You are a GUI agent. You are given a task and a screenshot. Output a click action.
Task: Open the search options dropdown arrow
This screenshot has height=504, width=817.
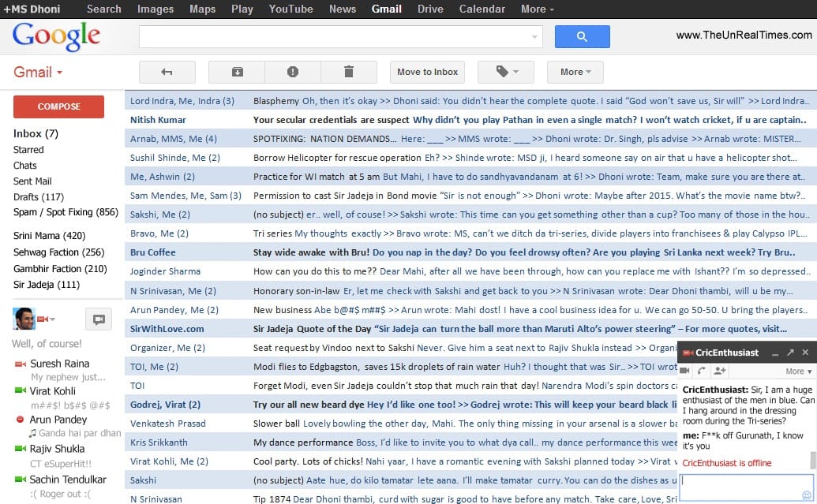(x=534, y=36)
